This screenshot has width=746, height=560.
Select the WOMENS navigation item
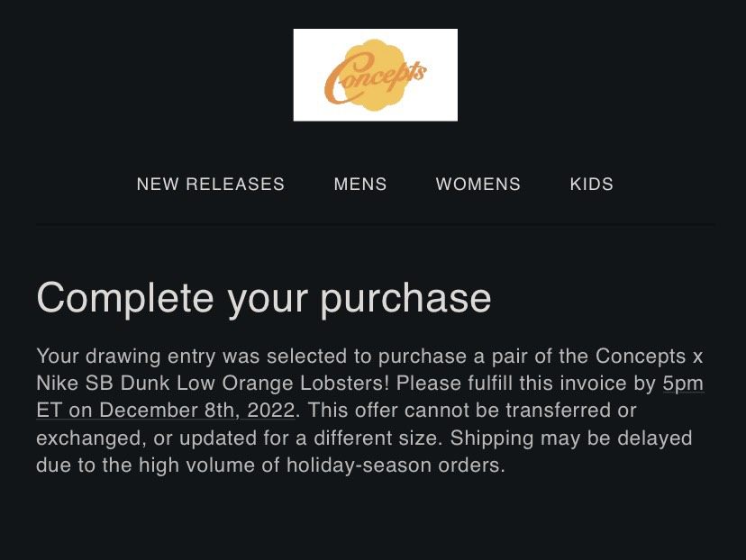pyautogui.click(x=478, y=184)
